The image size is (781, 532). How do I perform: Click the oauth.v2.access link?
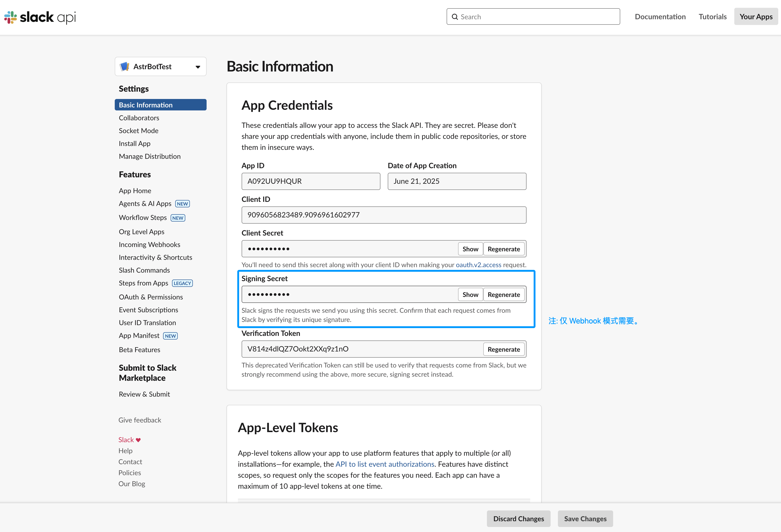pos(478,265)
